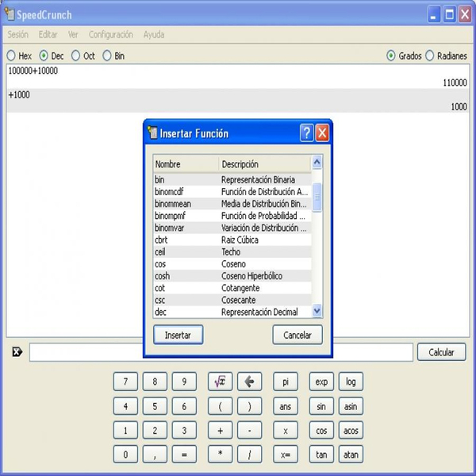The image size is (476, 476).
Task: Open the Ver menu
Action: (73, 35)
